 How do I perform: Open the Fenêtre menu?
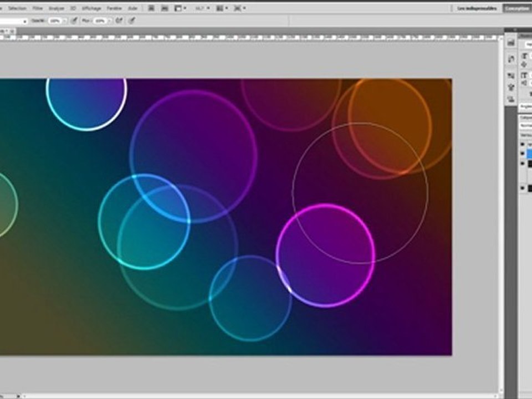[x=114, y=8]
